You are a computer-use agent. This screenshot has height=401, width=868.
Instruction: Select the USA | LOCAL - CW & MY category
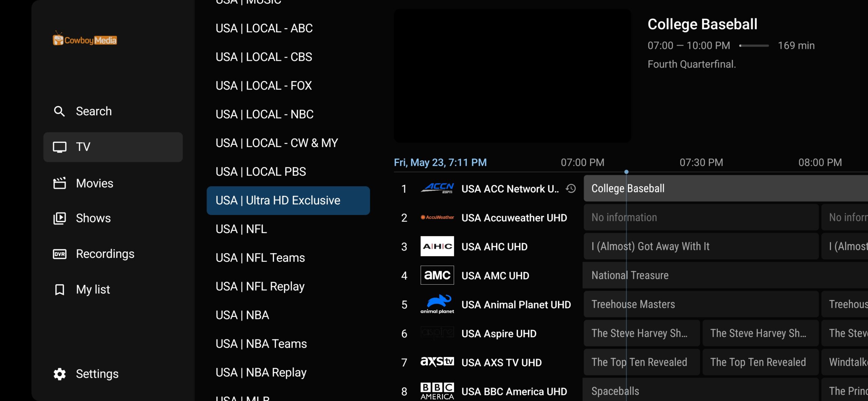(288, 143)
